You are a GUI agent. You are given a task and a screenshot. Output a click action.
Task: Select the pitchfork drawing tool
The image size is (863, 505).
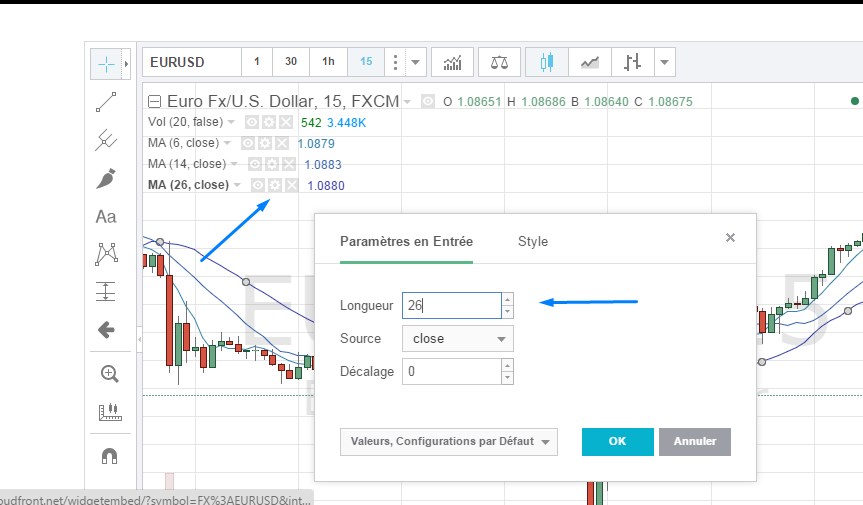click(106, 140)
